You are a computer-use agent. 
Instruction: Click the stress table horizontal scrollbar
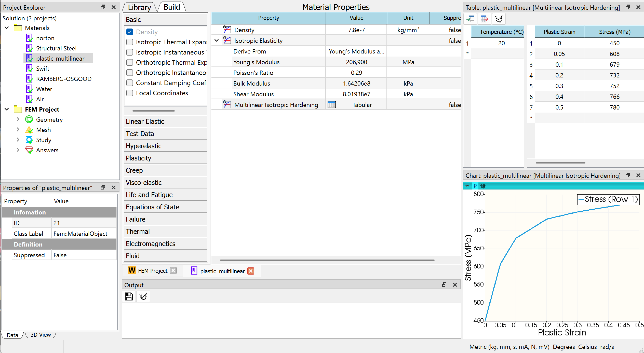[560, 162]
